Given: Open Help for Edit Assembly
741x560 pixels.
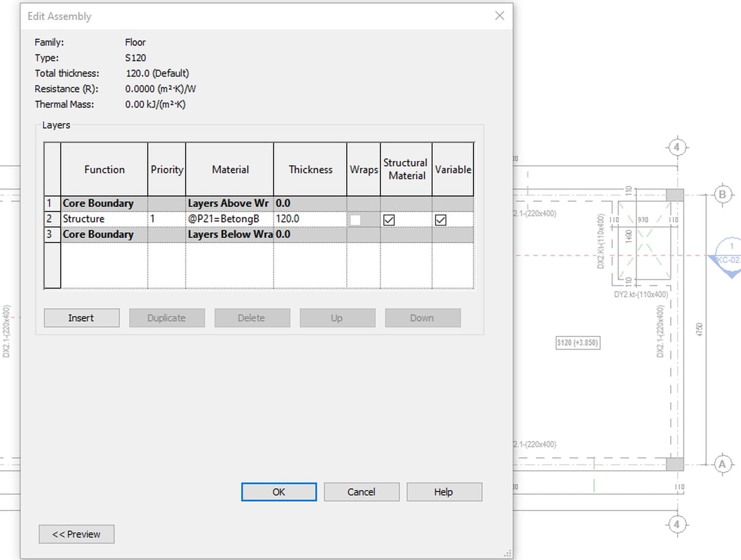Looking at the screenshot, I should [x=444, y=492].
